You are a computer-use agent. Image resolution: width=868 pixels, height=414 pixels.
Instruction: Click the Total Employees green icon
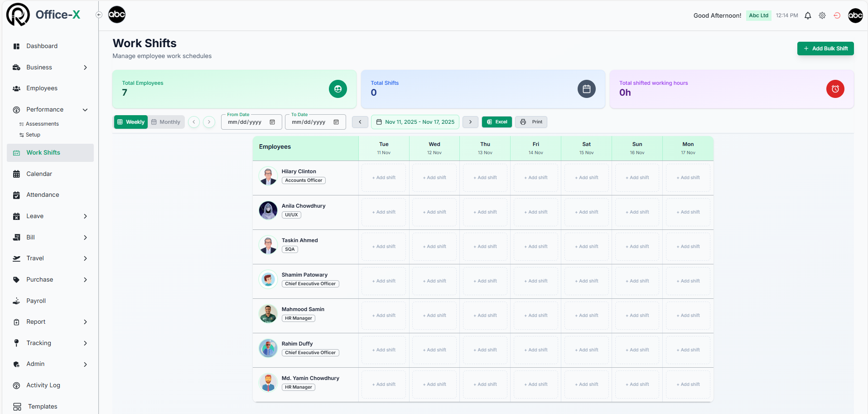pyautogui.click(x=338, y=89)
